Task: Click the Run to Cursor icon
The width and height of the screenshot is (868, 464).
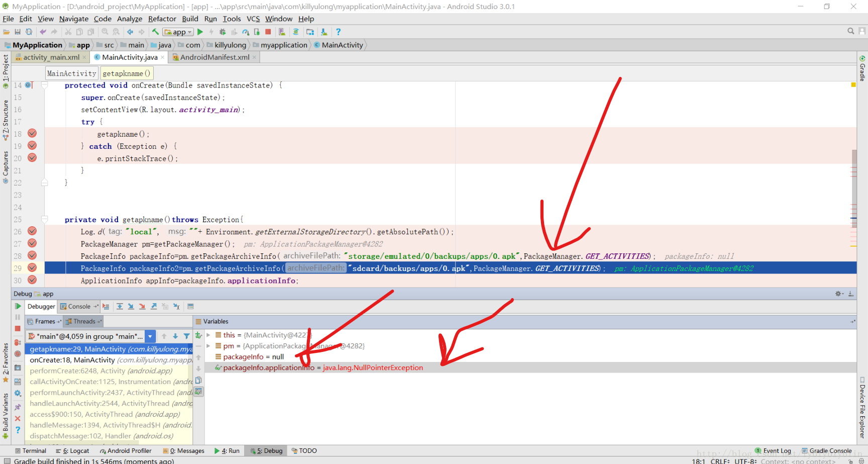Action: click(x=176, y=306)
